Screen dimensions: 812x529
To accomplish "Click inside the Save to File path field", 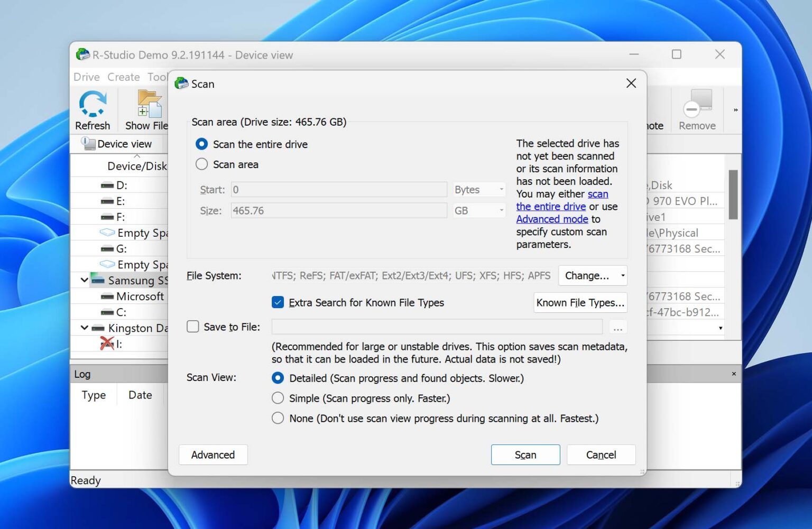I will pyautogui.click(x=436, y=327).
